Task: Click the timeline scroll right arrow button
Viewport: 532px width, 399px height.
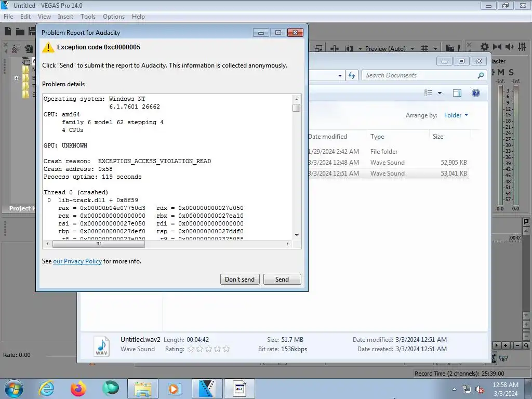Action: coord(496,345)
